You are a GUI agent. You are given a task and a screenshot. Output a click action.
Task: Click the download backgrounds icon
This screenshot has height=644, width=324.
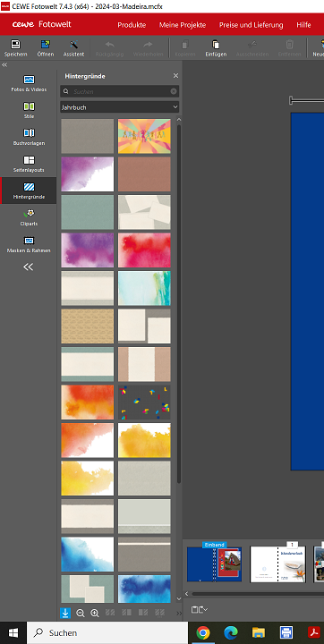(x=65, y=614)
